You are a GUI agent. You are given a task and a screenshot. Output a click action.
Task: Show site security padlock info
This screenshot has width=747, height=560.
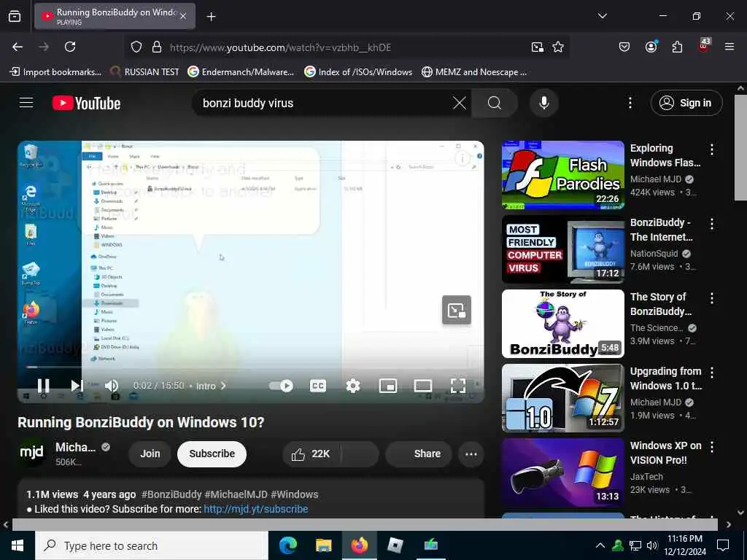click(157, 47)
